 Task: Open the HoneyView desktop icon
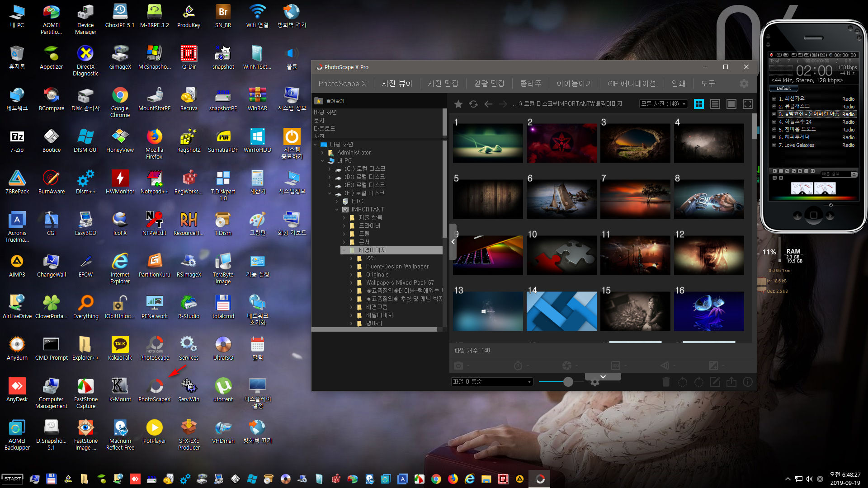point(120,141)
